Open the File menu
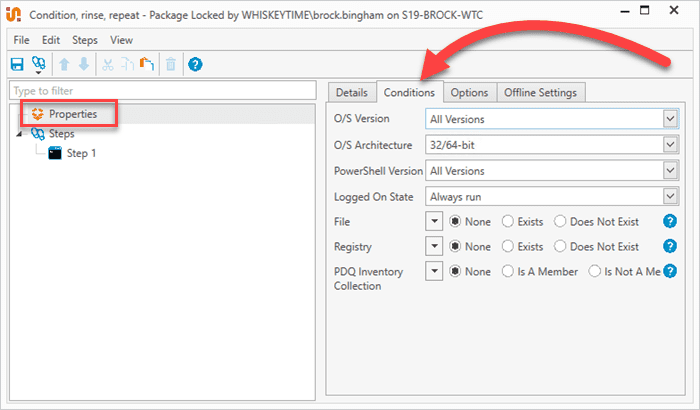This screenshot has height=410, width=700. (21, 40)
